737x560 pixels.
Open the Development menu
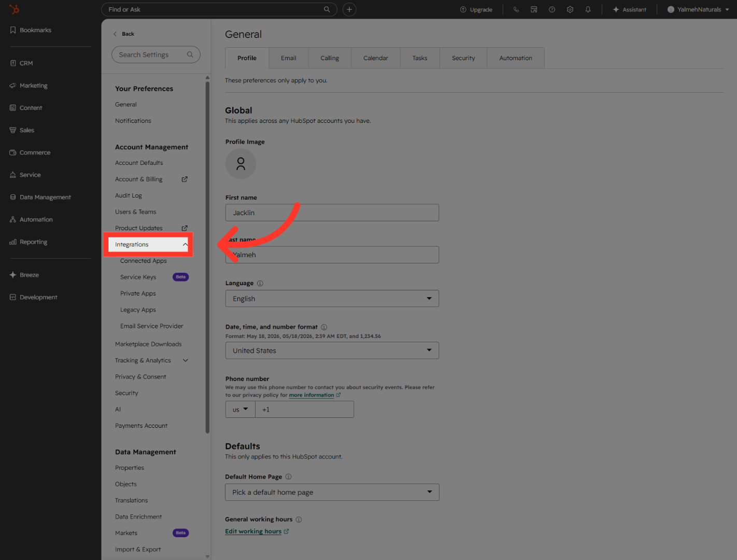[34, 297]
